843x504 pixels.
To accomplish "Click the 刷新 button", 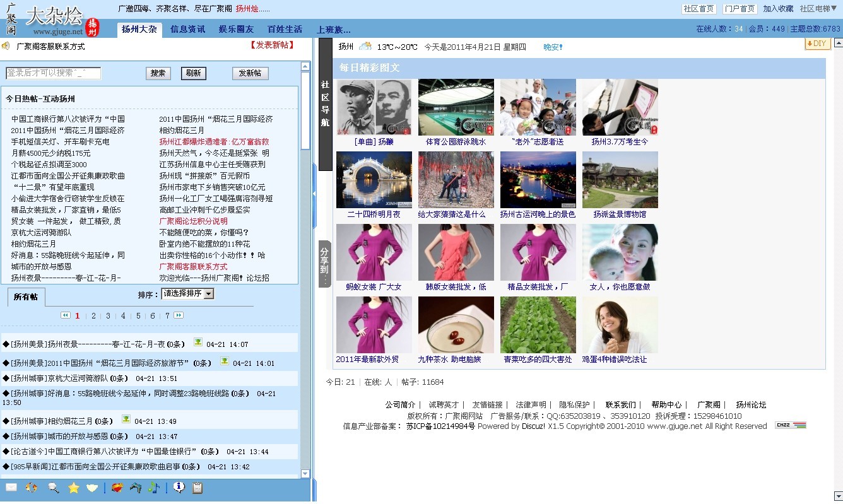I will 194,73.
